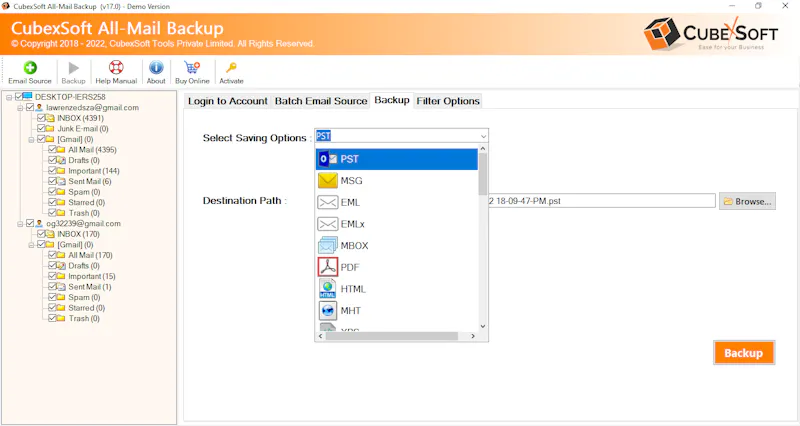Click the dropdown horizontal scroll-left arrow
The height and width of the screenshot is (426, 800).
320,336
